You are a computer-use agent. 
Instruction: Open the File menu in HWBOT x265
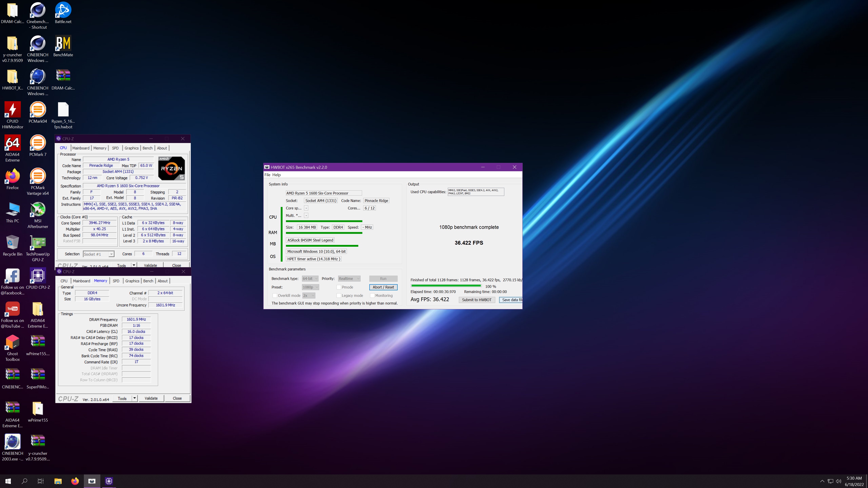point(267,175)
